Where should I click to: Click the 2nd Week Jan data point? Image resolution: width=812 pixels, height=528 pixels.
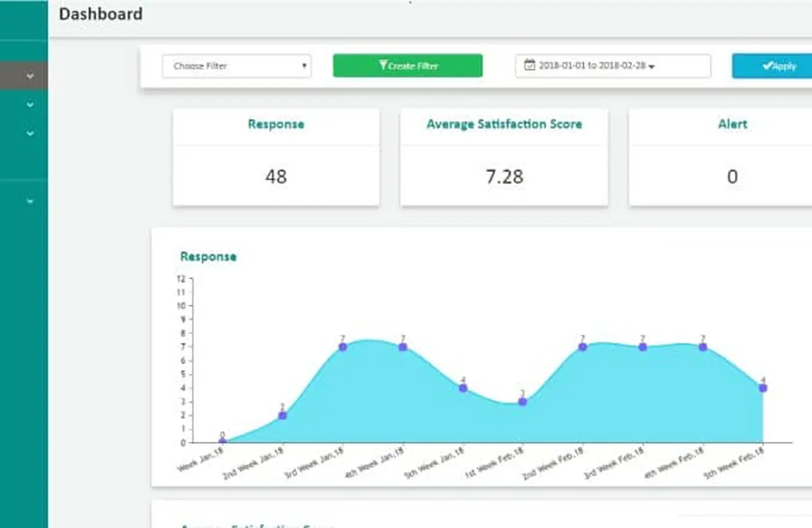pyautogui.click(x=283, y=415)
